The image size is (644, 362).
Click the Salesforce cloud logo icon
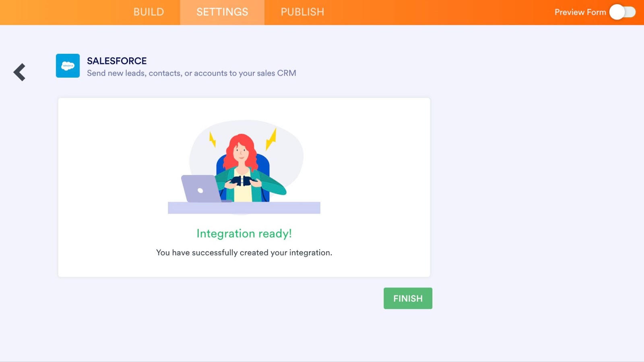(x=68, y=66)
